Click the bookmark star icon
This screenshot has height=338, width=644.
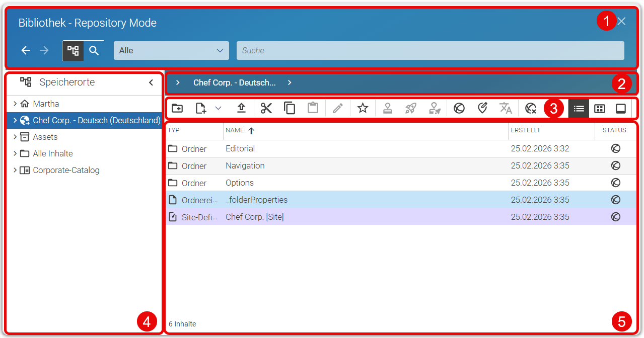363,108
